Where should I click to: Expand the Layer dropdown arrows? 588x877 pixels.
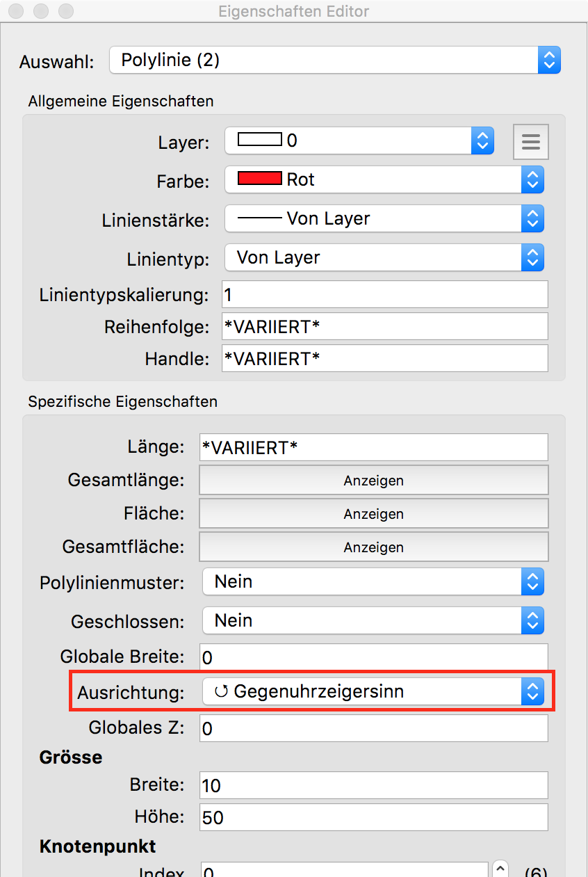pyautogui.click(x=482, y=141)
